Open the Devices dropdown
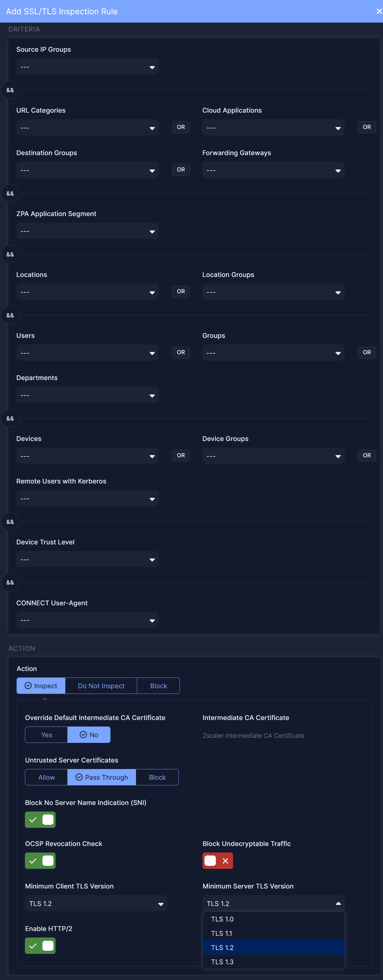Image resolution: width=383 pixels, height=980 pixels. coord(87,456)
